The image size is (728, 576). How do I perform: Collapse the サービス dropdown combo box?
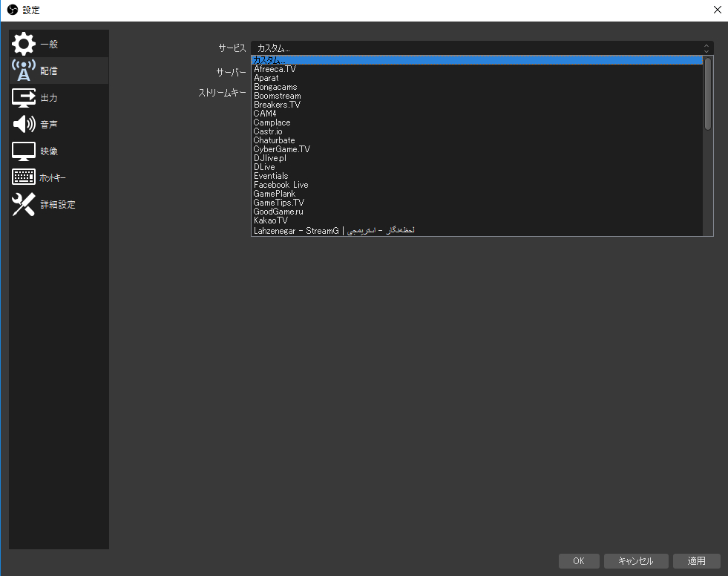pyautogui.click(x=482, y=48)
